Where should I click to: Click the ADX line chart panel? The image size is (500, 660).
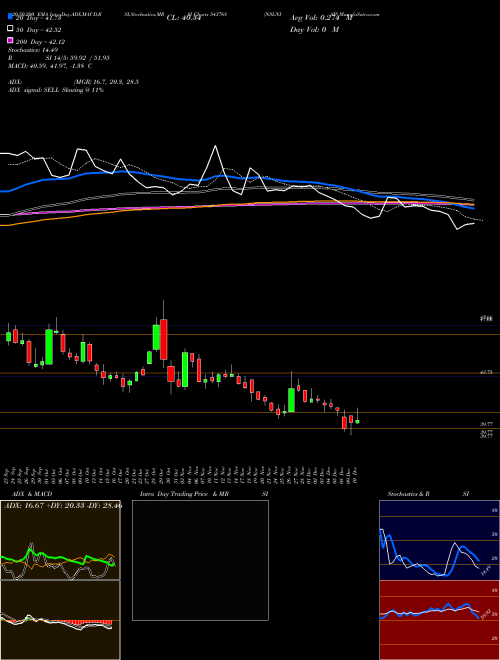click(x=60, y=540)
